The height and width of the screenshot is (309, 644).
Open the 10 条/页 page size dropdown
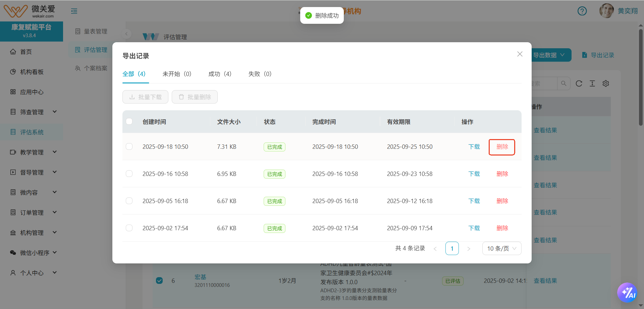point(501,248)
